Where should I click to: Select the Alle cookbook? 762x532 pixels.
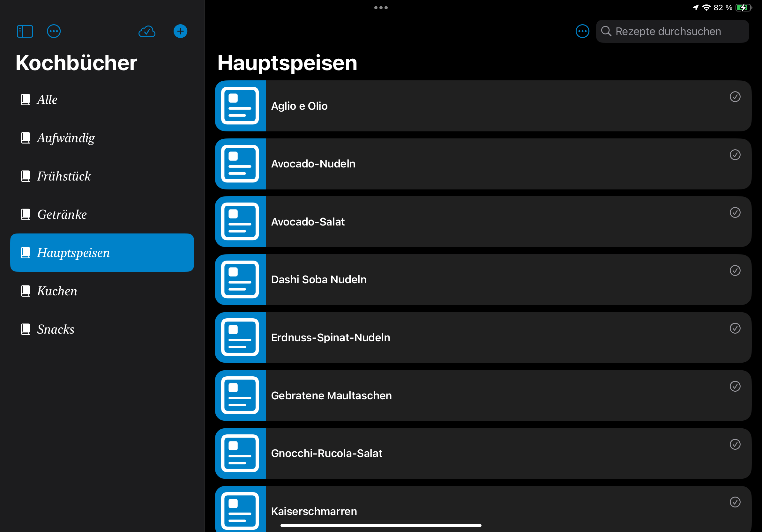click(x=47, y=100)
